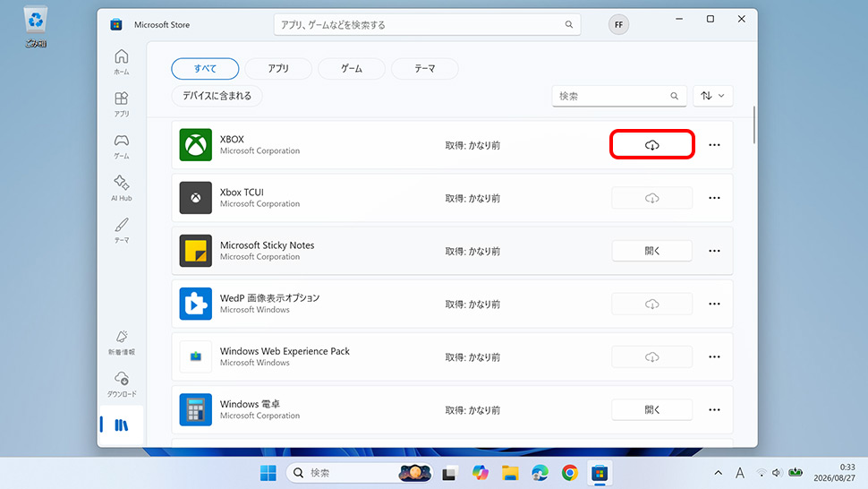Open more options for XBOX row

[714, 145]
